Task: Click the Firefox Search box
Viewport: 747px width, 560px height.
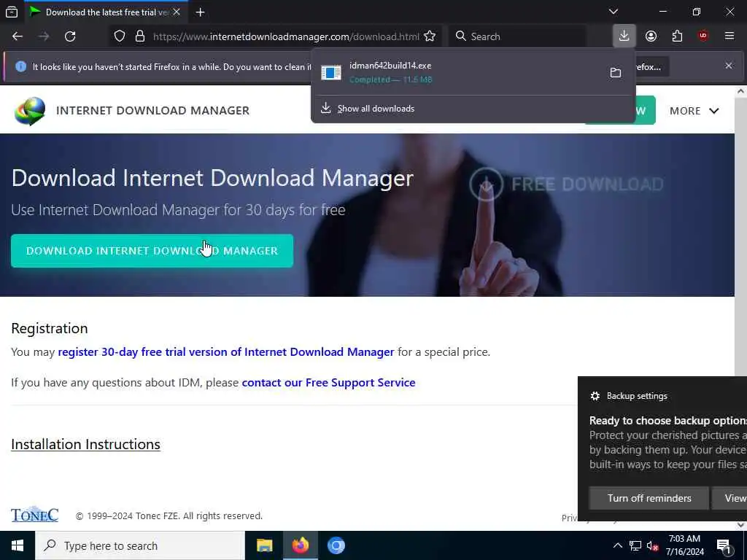Action: tap(517, 36)
